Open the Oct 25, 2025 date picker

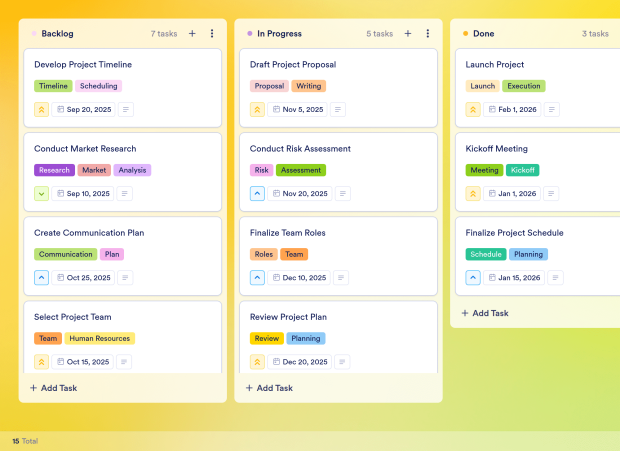83,278
